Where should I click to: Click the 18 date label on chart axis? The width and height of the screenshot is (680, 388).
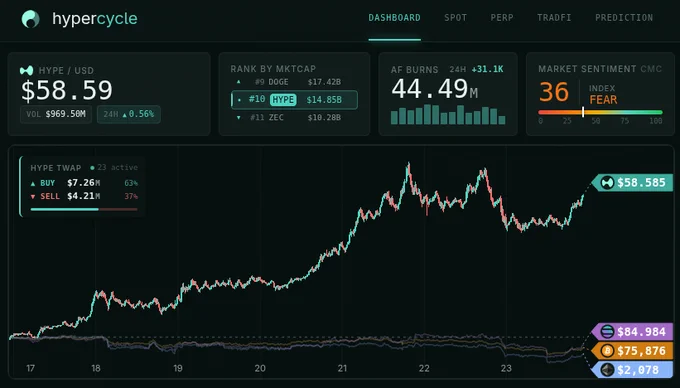(x=96, y=368)
